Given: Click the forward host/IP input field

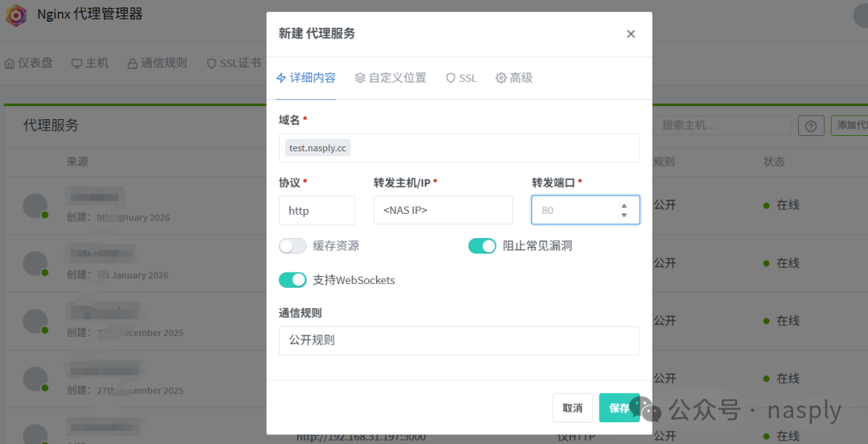Looking at the screenshot, I should [x=443, y=210].
